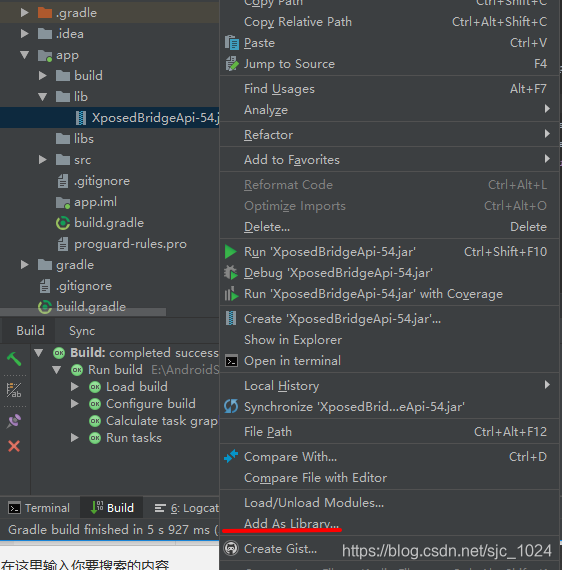Open the Terminal tool window tab

coord(39,508)
